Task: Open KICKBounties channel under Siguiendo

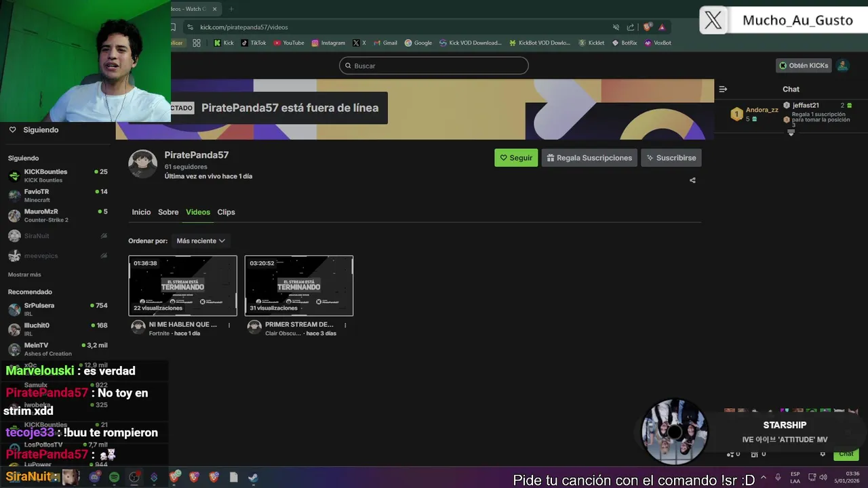Action: 58,176
